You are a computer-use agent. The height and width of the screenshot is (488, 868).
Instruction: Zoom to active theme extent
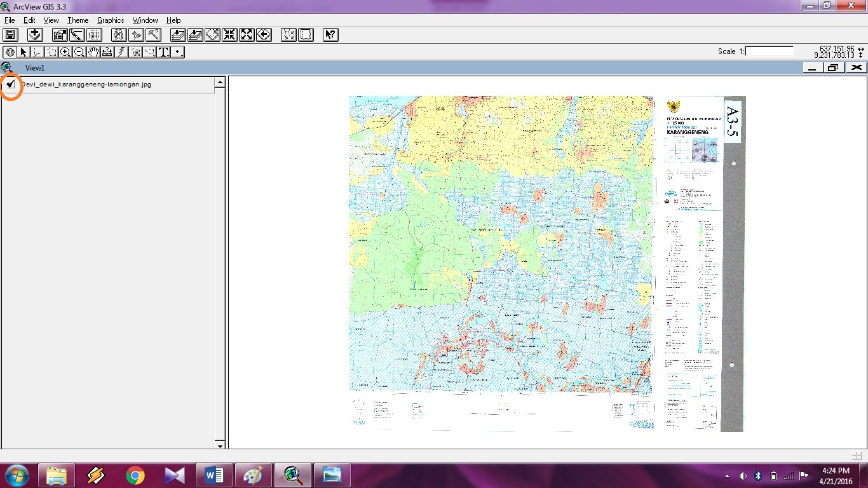[196, 35]
